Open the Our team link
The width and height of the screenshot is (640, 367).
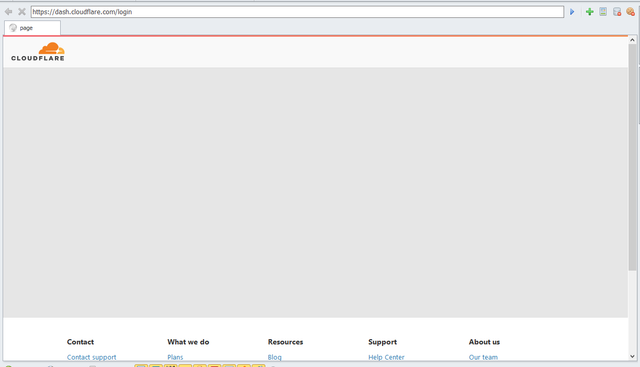[483, 357]
